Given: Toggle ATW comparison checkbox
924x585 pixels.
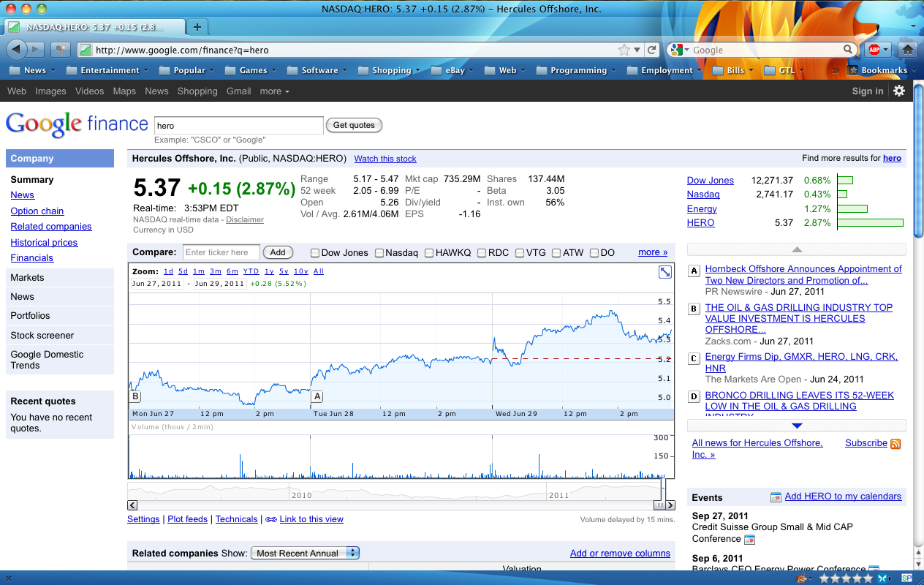Looking at the screenshot, I should [x=556, y=253].
